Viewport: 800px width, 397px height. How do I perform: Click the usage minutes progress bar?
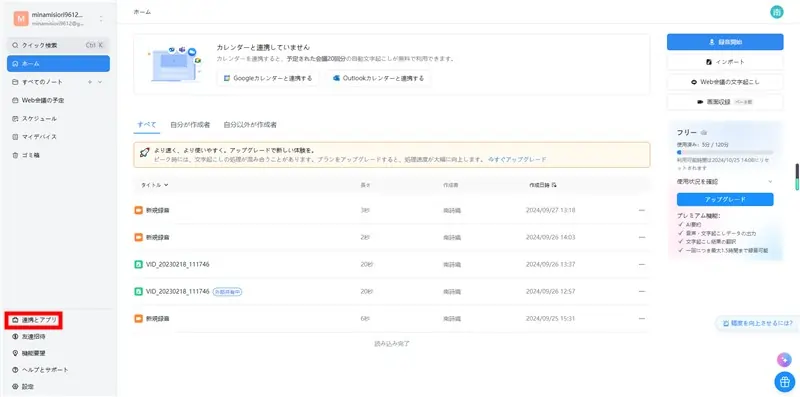click(724, 152)
